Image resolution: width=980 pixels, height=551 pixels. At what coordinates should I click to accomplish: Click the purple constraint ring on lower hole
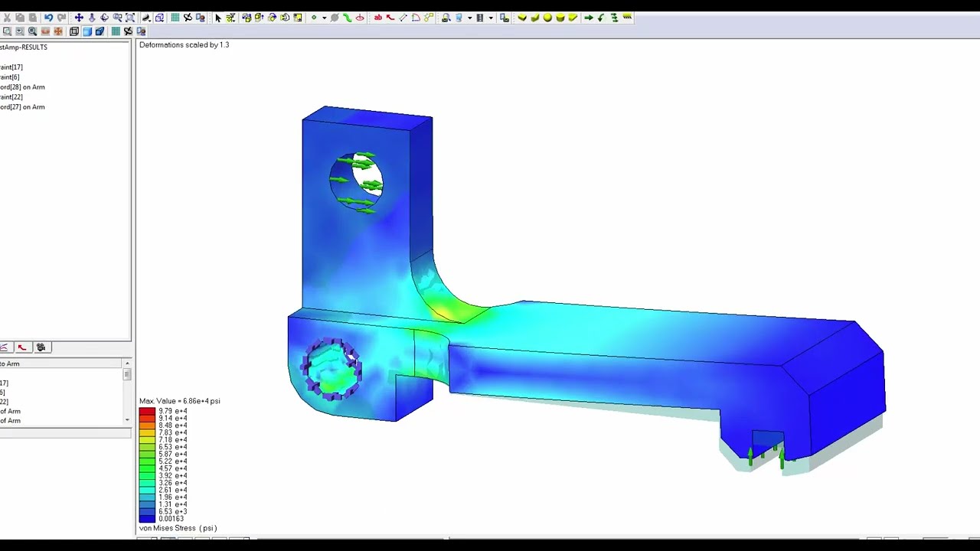[x=331, y=369]
